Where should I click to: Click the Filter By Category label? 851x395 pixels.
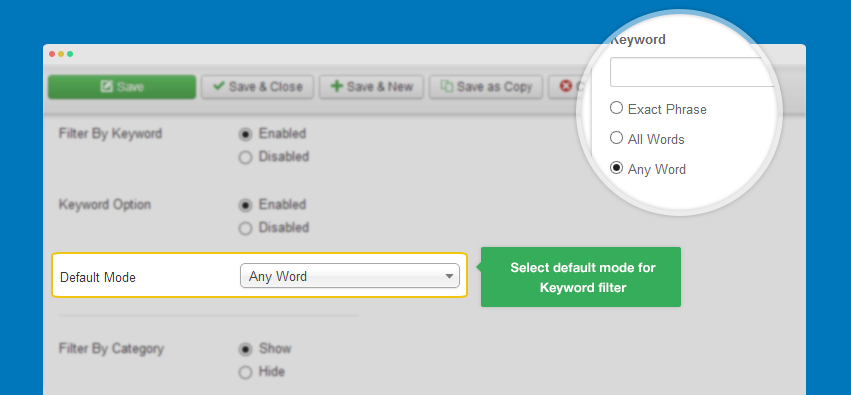(x=111, y=348)
